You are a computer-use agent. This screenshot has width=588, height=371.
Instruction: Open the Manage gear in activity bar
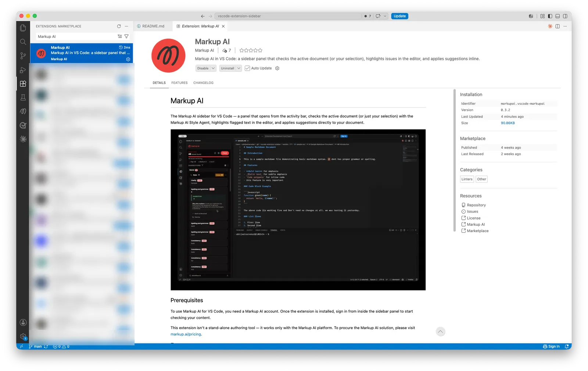(x=23, y=336)
